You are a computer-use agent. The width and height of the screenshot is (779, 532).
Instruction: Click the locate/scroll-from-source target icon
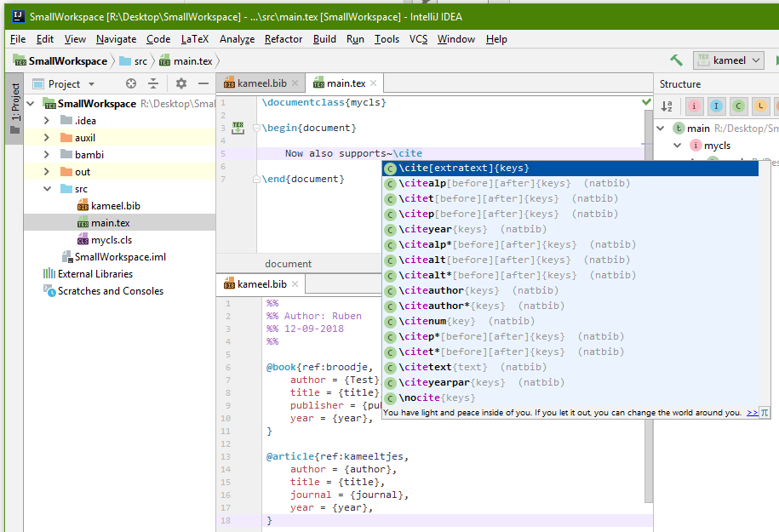click(x=130, y=83)
